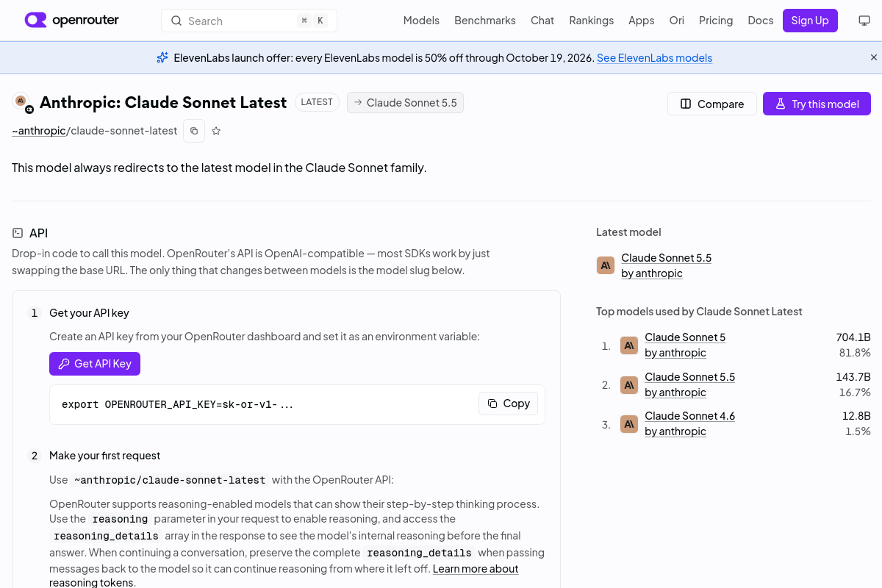The width and height of the screenshot is (882, 588).
Task: Open the Docs link
Action: click(761, 21)
